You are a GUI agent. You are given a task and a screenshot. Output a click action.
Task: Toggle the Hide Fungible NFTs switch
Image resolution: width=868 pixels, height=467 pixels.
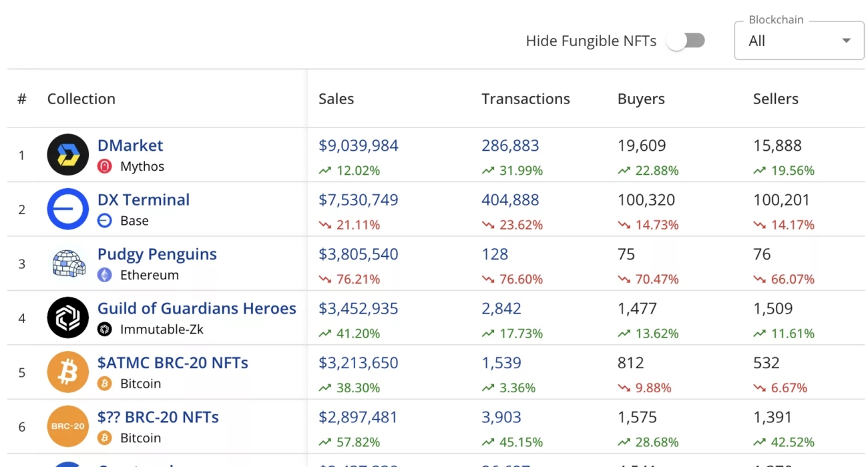tap(686, 41)
